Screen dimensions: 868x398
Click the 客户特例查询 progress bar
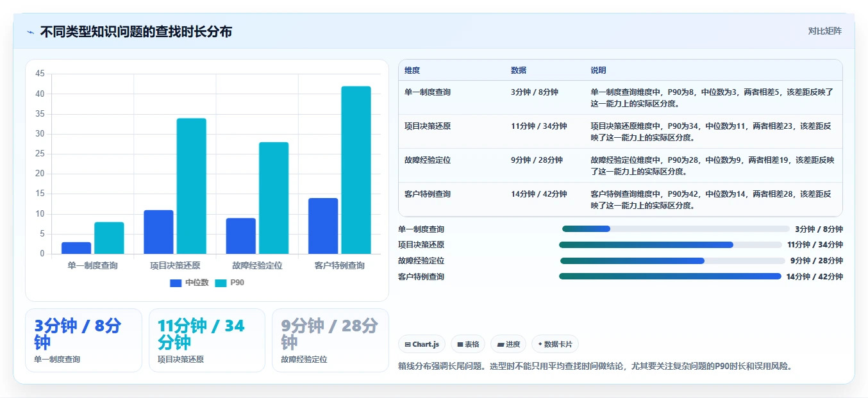coord(670,276)
